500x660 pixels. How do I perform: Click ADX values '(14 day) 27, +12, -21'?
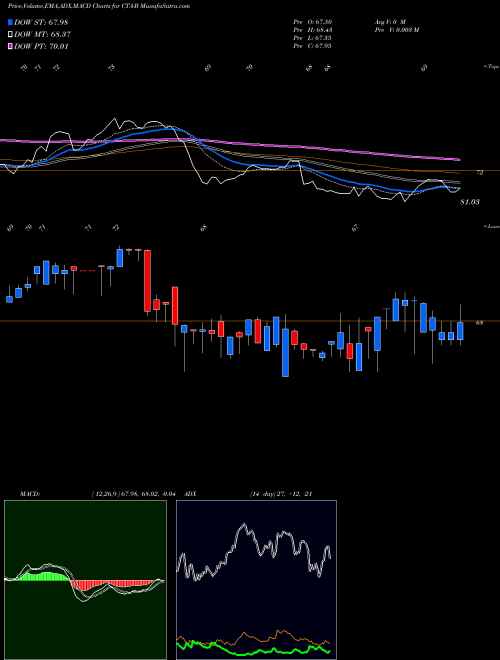point(281,494)
